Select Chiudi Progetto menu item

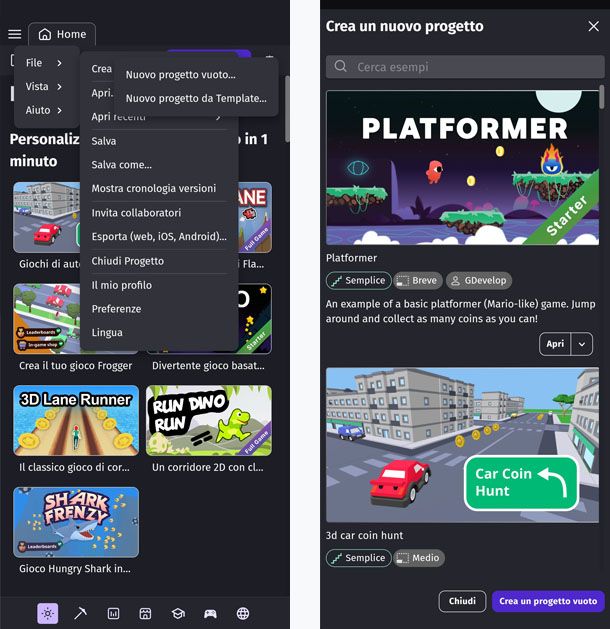pyautogui.click(x=159, y=261)
